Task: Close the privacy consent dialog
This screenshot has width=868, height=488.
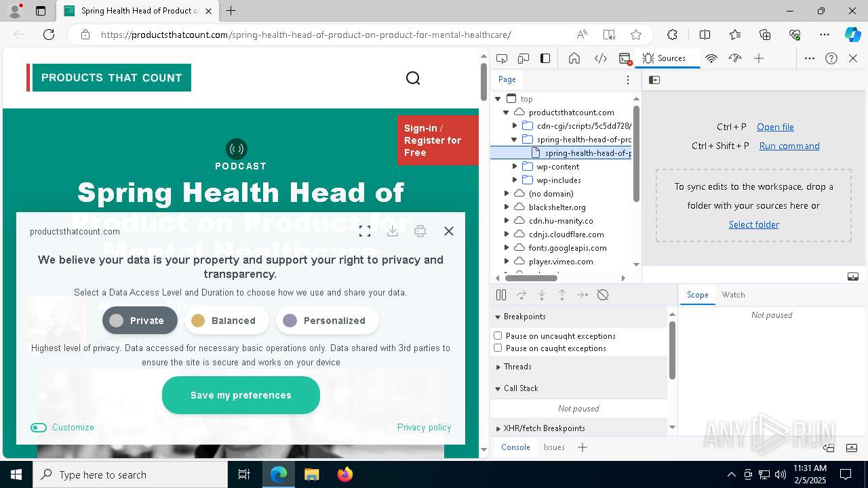Action: coord(449,231)
